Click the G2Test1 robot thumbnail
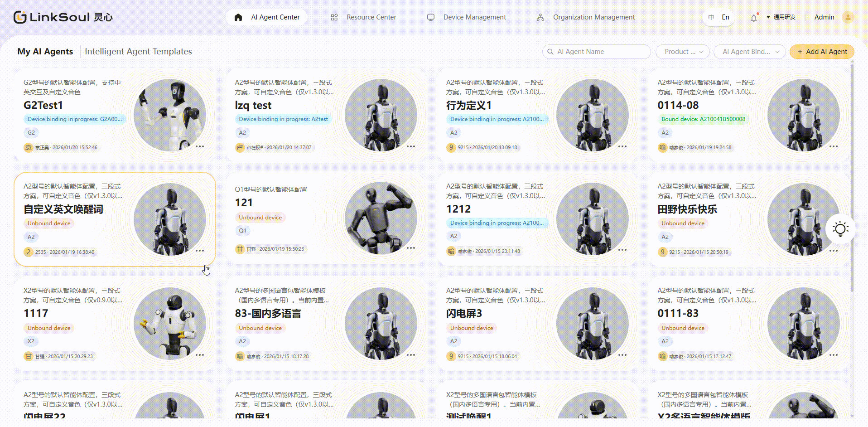 point(169,115)
